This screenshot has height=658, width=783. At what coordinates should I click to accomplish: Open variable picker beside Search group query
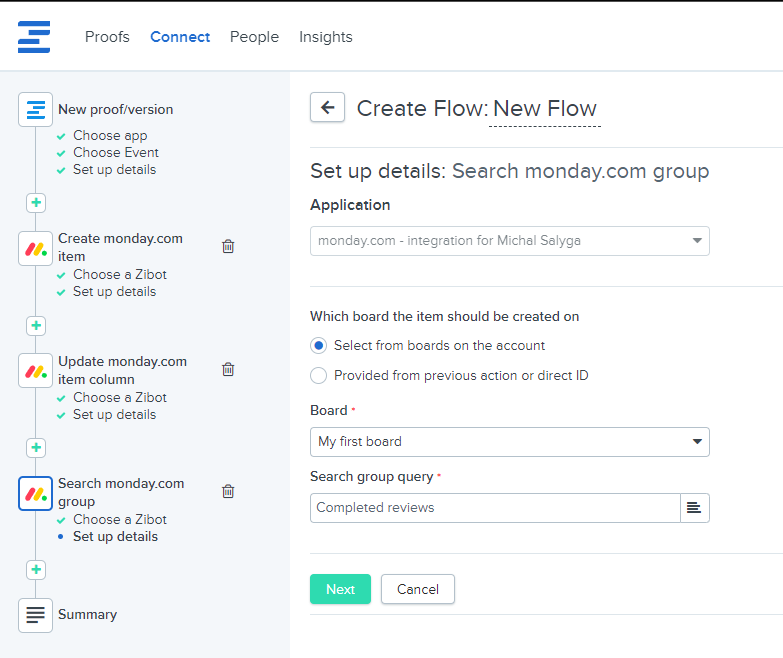click(694, 508)
